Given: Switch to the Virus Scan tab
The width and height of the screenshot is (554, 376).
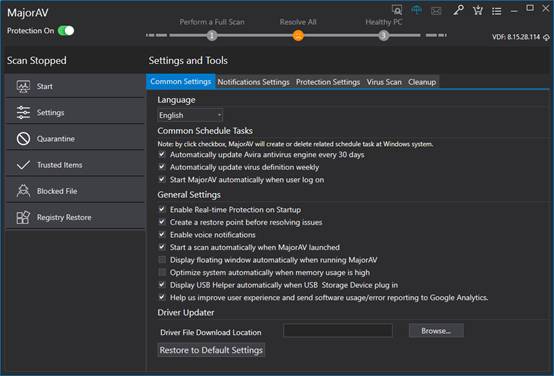Looking at the screenshot, I should 384,82.
